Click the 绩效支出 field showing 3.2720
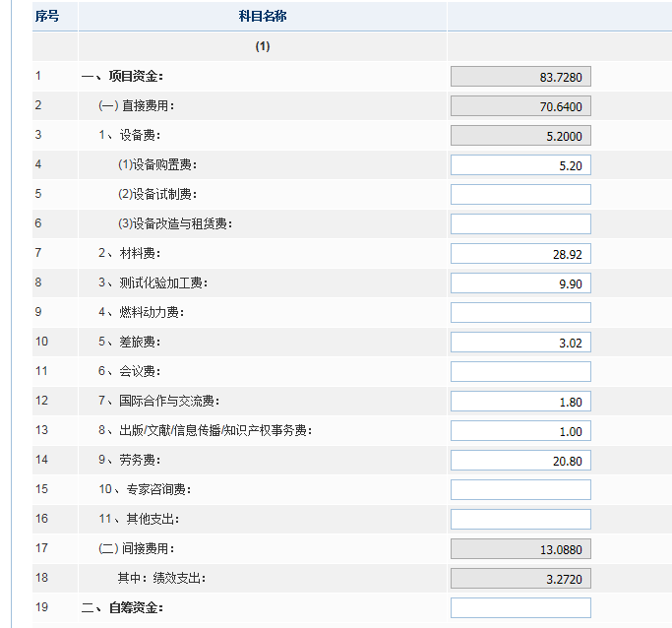Screen dimensions: 672x628 pos(520,578)
